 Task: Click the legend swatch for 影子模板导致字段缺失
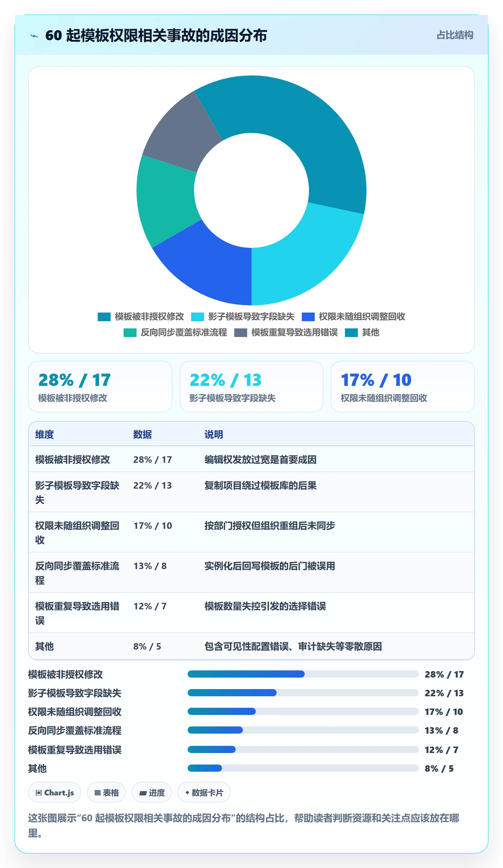tap(198, 317)
